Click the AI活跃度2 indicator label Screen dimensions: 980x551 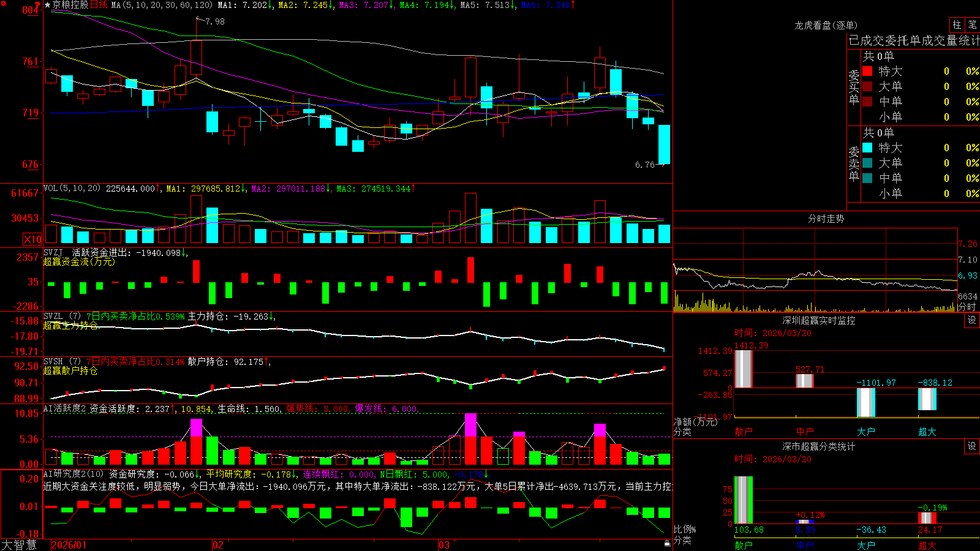pos(65,408)
